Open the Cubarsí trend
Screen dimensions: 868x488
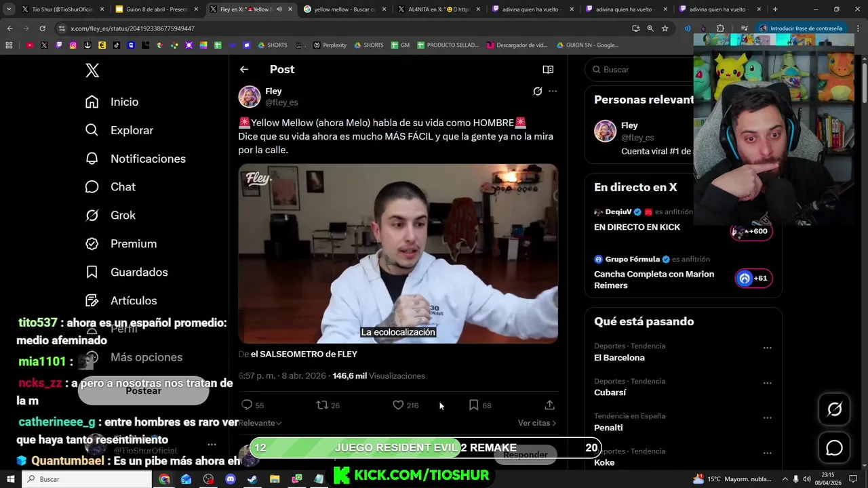point(610,392)
